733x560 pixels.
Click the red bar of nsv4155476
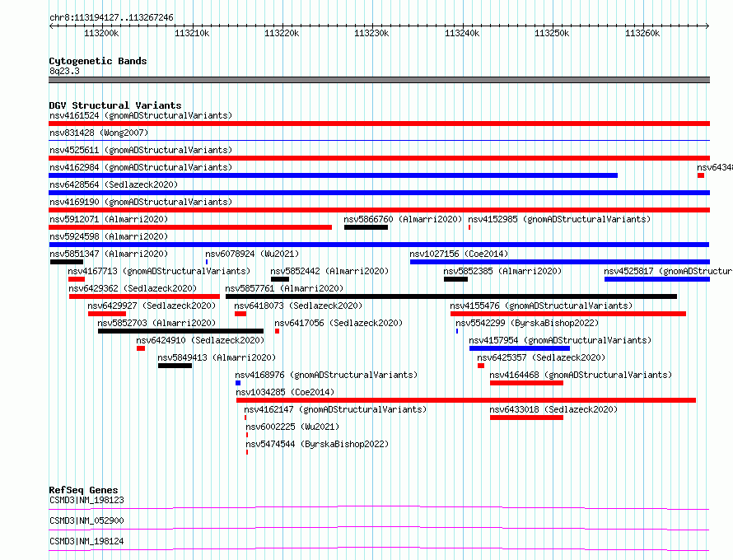pos(568,314)
